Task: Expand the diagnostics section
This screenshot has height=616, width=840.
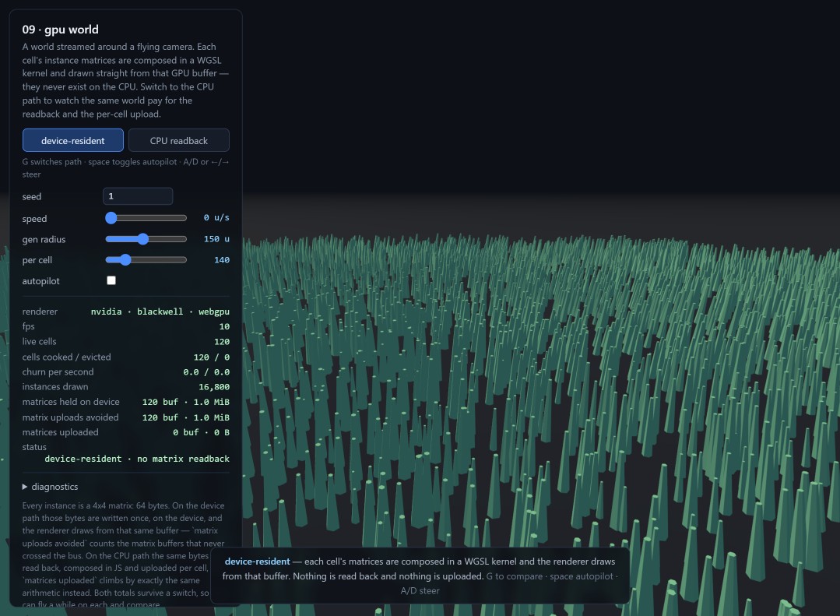Action: (x=51, y=487)
